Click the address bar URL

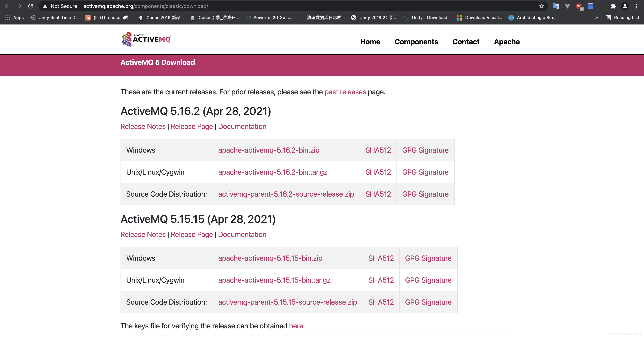pos(146,6)
